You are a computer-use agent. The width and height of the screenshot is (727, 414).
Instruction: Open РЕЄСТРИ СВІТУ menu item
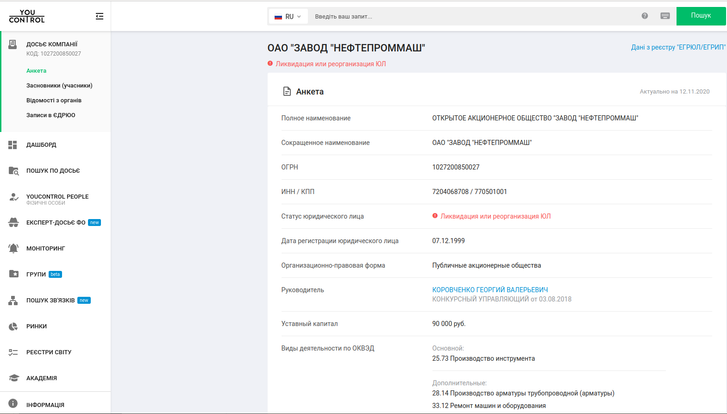(49, 352)
